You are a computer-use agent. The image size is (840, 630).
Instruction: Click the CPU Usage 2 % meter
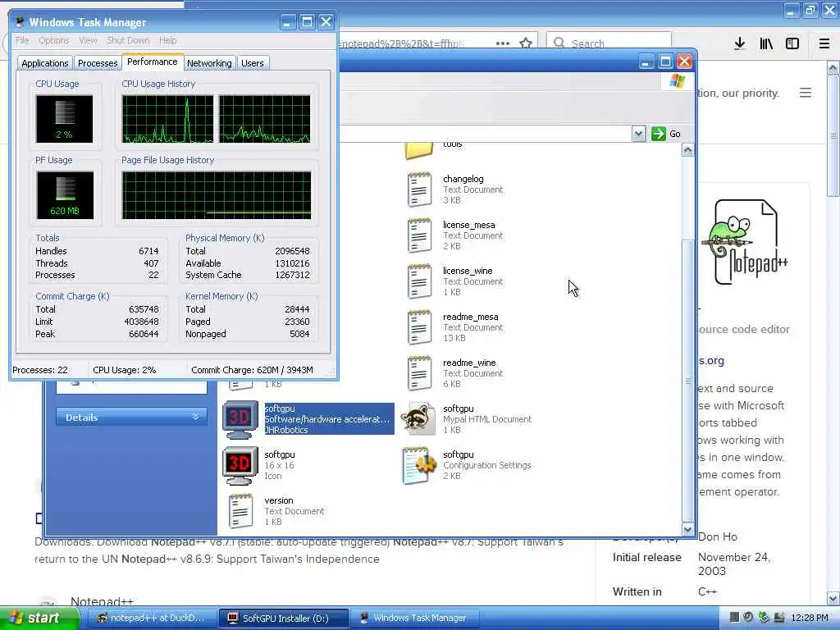(64, 119)
